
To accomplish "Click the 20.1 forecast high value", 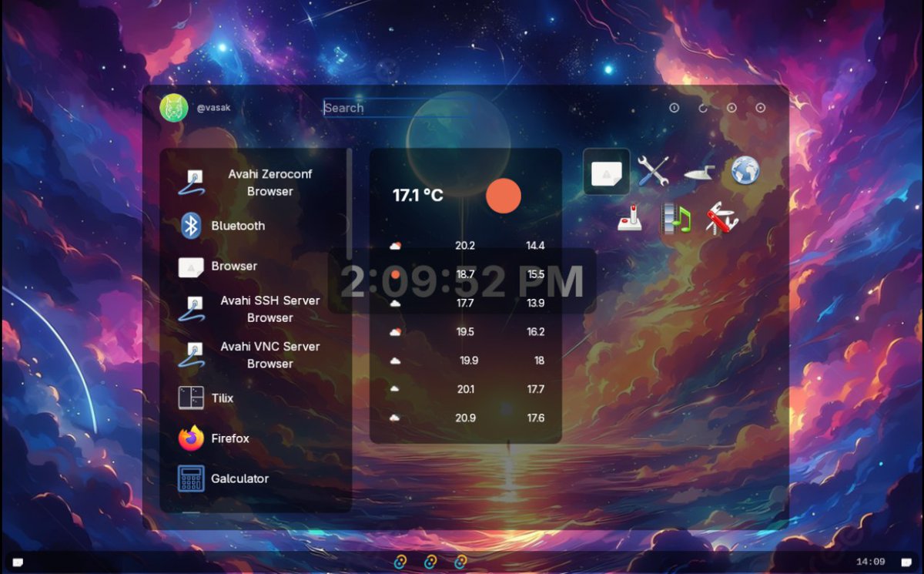I will [465, 389].
